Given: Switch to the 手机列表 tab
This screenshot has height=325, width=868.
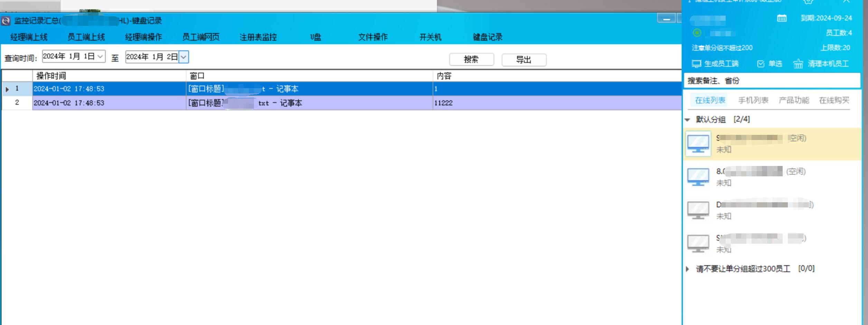Looking at the screenshot, I should pos(753,100).
